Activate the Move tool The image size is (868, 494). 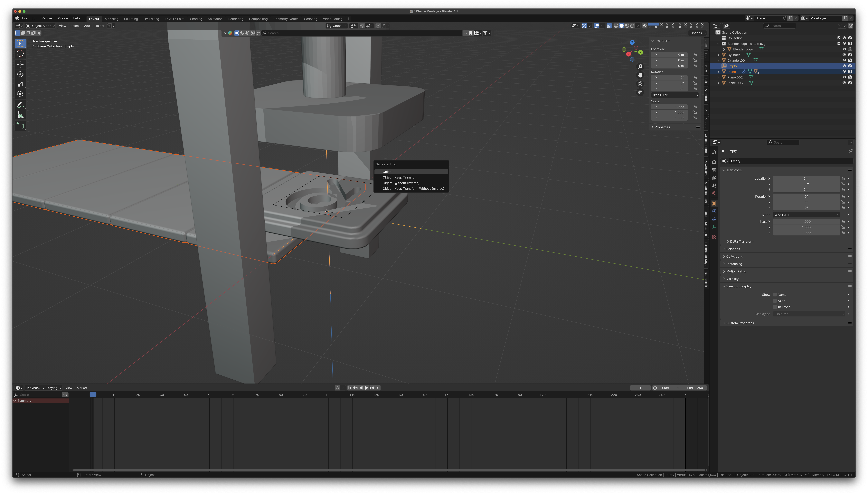pyautogui.click(x=20, y=64)
